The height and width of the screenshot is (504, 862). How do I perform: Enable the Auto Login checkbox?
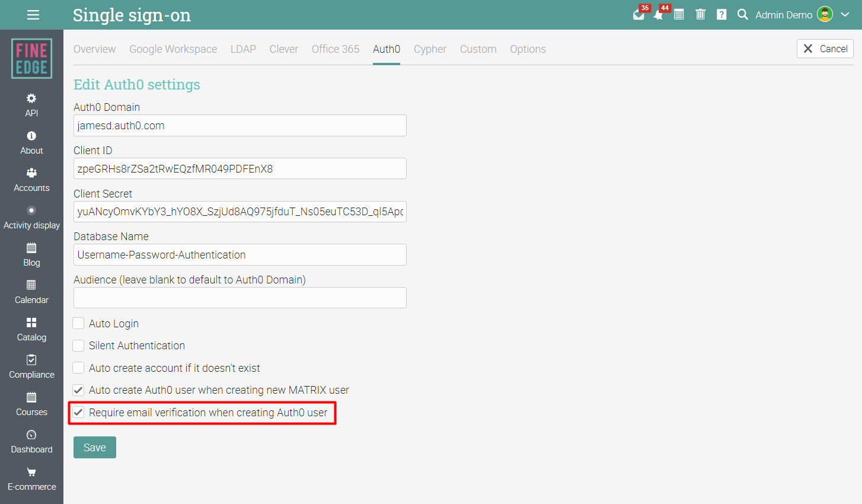coord(78,323)
